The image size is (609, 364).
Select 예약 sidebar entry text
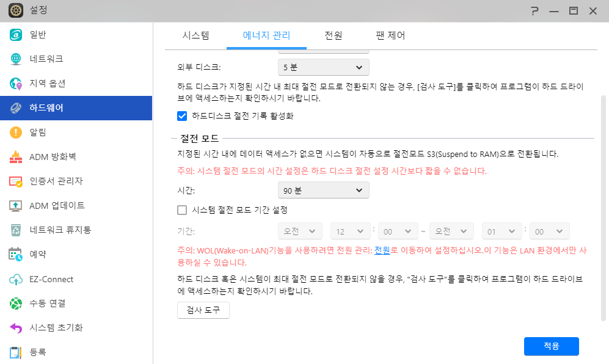[38, 255]
